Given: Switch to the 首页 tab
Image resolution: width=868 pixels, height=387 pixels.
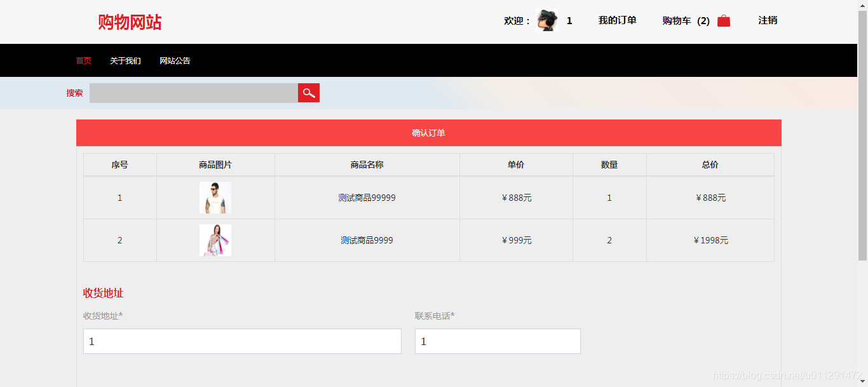Looking at the screenshot, I should [83, 60].
